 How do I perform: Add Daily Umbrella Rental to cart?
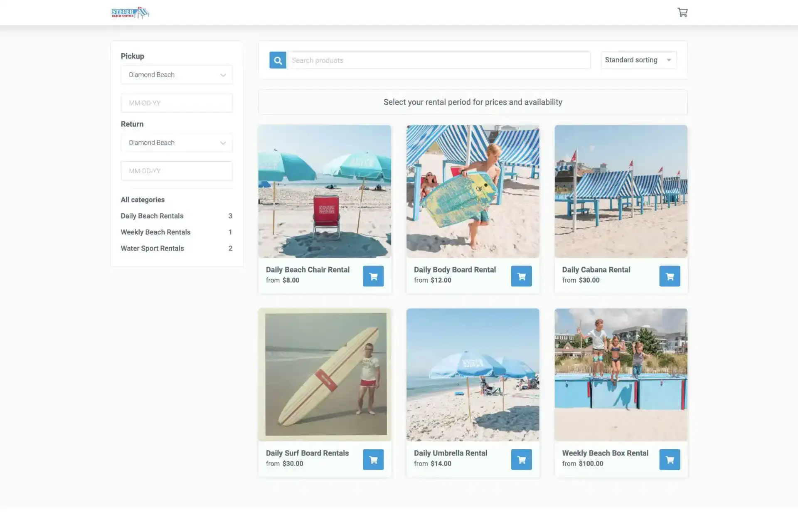[x=522, y=459]
